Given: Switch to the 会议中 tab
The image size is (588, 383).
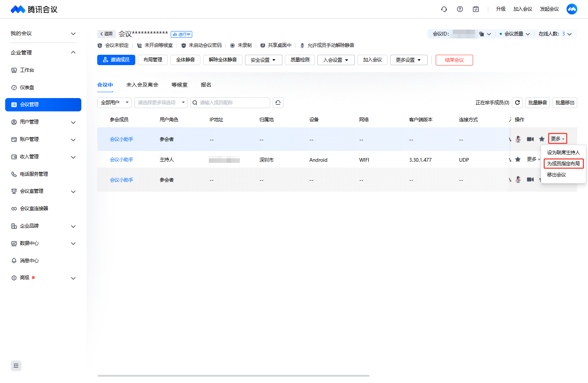Looking at the screenshot, I should pyautogui.click(x=105, y=85).
